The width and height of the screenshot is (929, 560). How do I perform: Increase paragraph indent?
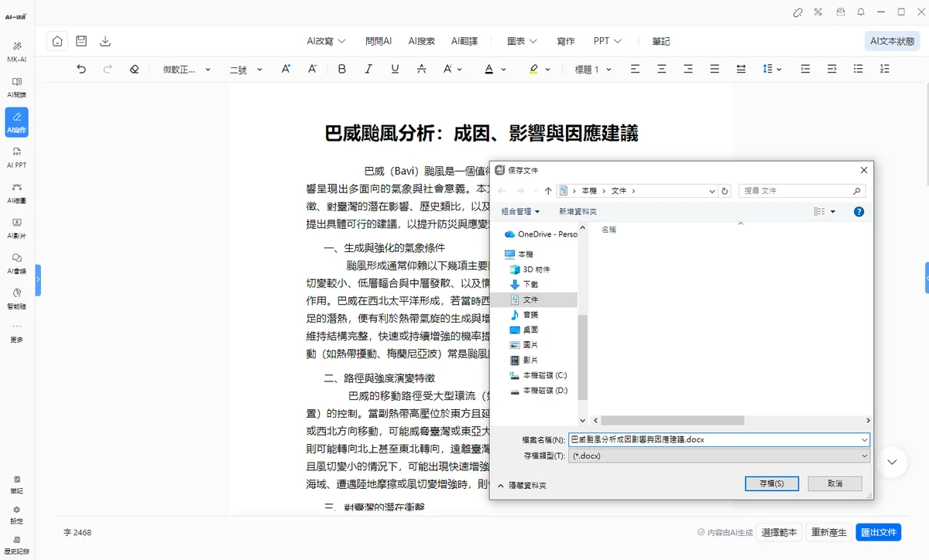831,69
